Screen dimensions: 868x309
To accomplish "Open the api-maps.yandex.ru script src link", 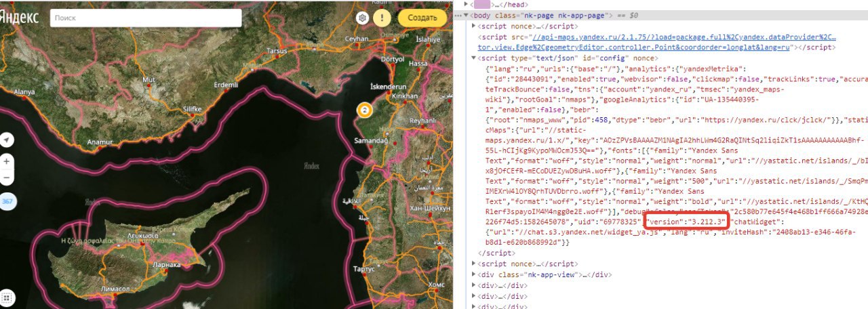I will click(656, 42).
